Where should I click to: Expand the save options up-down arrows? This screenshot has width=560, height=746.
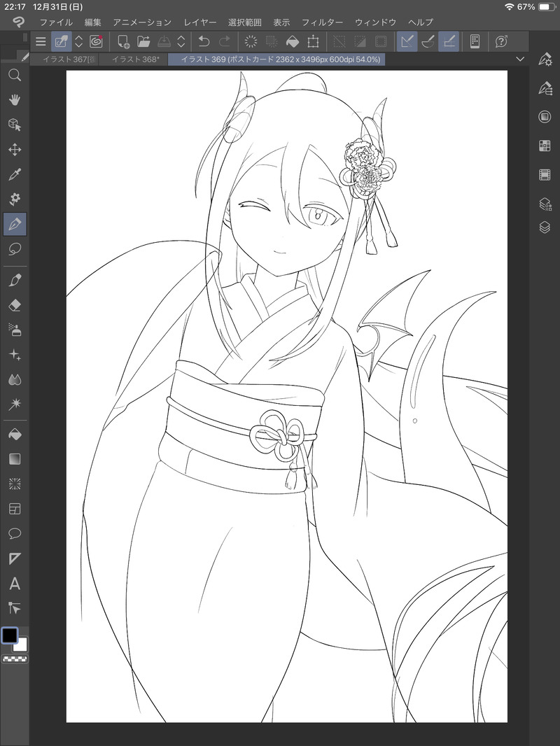point(181,41)
